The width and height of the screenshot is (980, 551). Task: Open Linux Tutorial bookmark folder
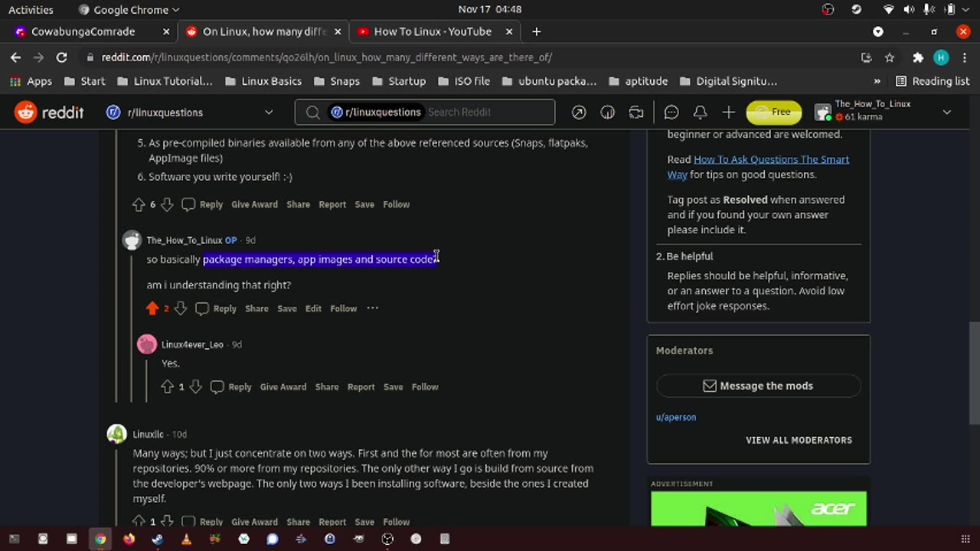[x=165, y=81]
